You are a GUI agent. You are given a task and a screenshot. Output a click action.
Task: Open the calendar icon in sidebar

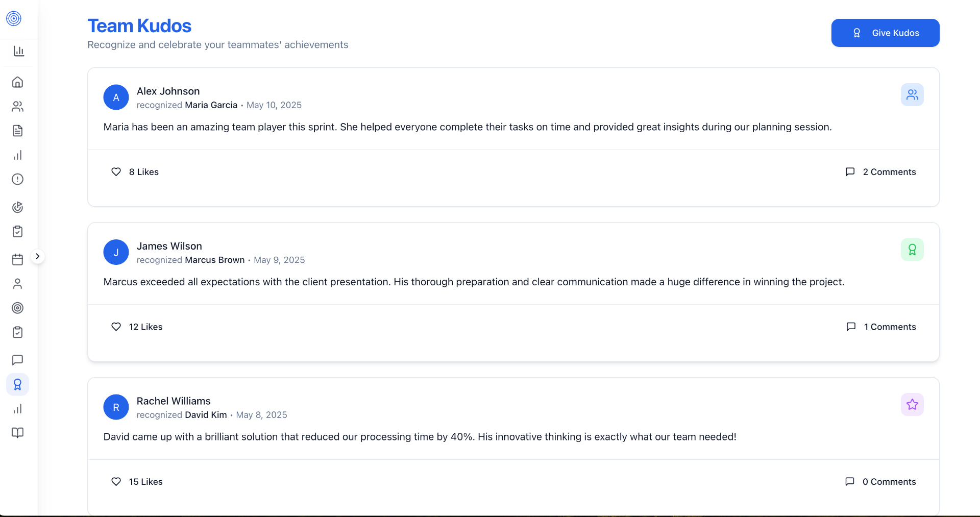tap(17, 259)
